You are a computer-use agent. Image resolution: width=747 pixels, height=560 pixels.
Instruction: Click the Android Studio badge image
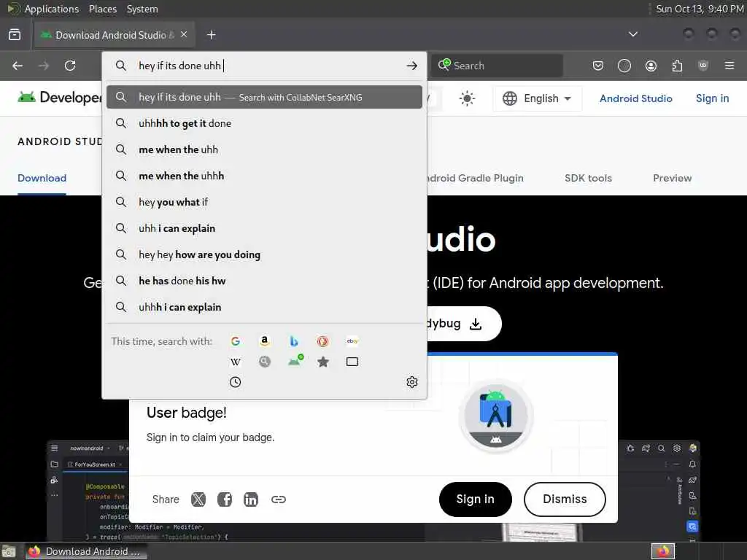pyautogui.click(x=496, y=417)
